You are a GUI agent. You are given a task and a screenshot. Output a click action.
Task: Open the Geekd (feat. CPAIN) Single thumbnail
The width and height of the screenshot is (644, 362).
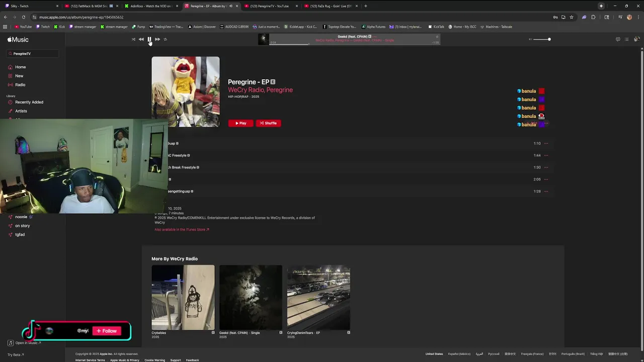(x=251, y=298)
